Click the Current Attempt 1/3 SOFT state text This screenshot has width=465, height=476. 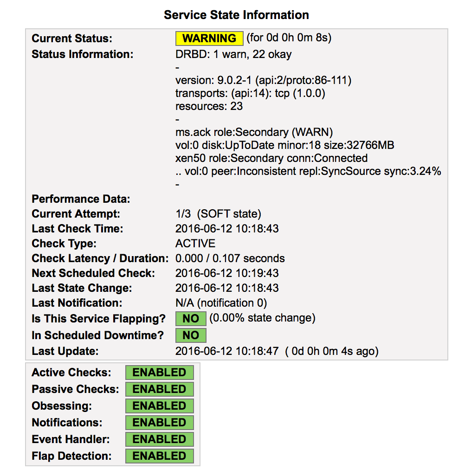[x=218, y=214]
